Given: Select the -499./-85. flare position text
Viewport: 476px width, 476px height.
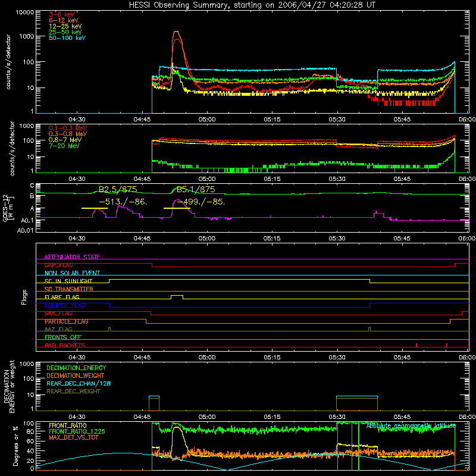Looking at the screenshot, I should coord(201,202).
